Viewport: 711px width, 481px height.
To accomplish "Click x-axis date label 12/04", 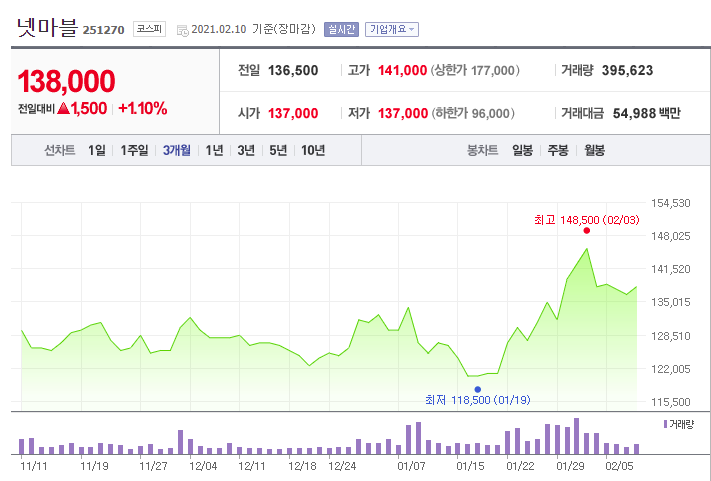I will [x=203, y=466].
